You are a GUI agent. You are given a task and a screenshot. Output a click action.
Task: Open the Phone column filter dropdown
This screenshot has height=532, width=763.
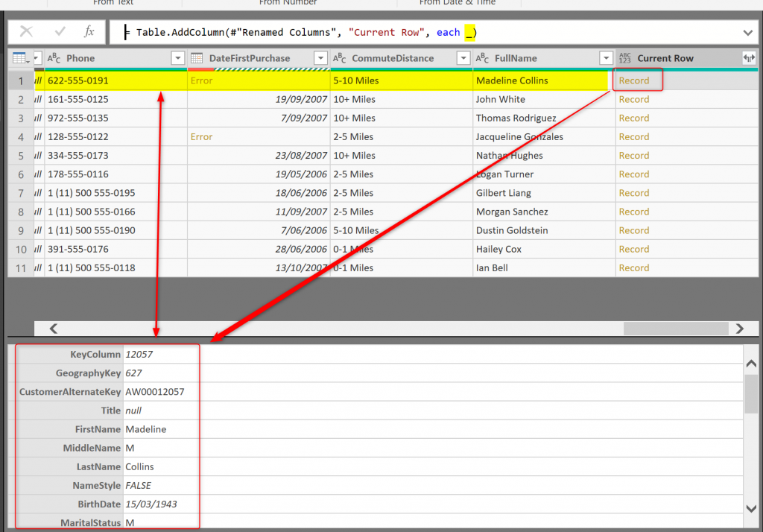point(177,58)
